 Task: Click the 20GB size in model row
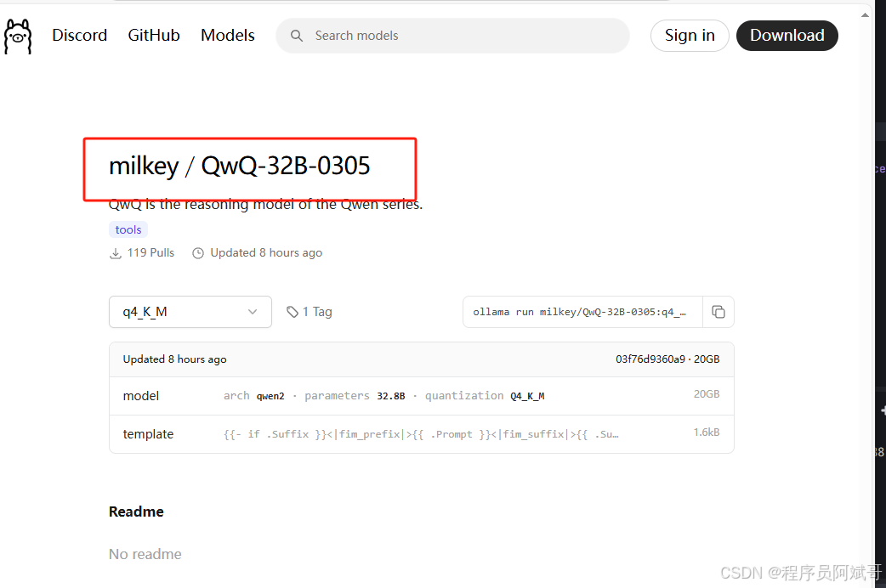click(x=707, y=394)
